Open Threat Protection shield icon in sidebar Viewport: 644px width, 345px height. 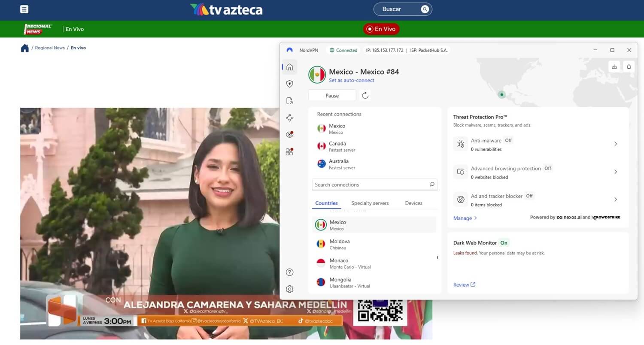point(289,84)
